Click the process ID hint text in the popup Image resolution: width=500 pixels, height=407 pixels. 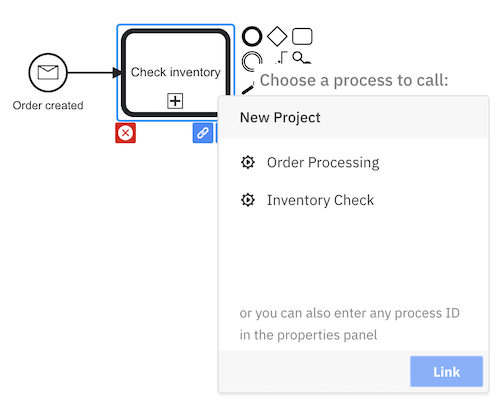349,324
